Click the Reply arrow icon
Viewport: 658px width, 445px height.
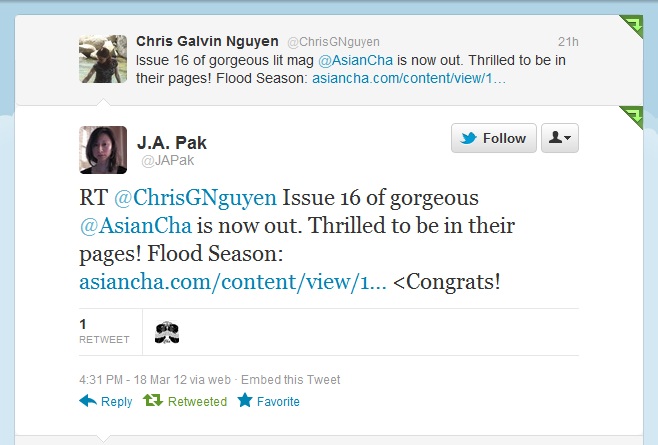(88, 401)
